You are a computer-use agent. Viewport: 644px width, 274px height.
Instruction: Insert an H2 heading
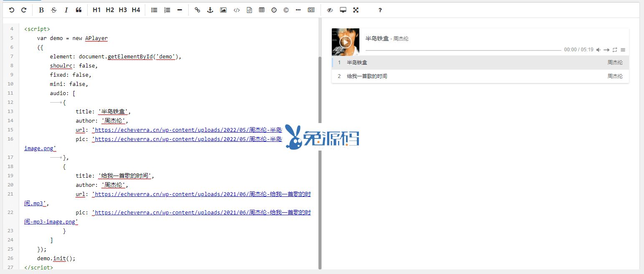tap(110, 10)
